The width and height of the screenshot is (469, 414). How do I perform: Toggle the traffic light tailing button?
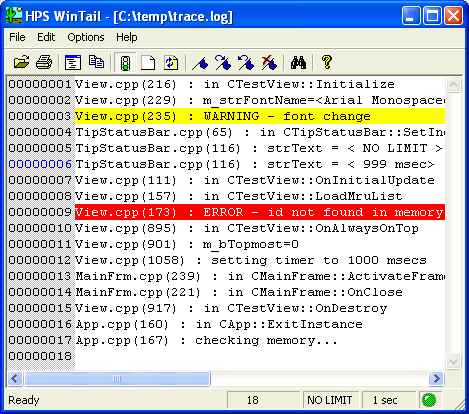125,62
